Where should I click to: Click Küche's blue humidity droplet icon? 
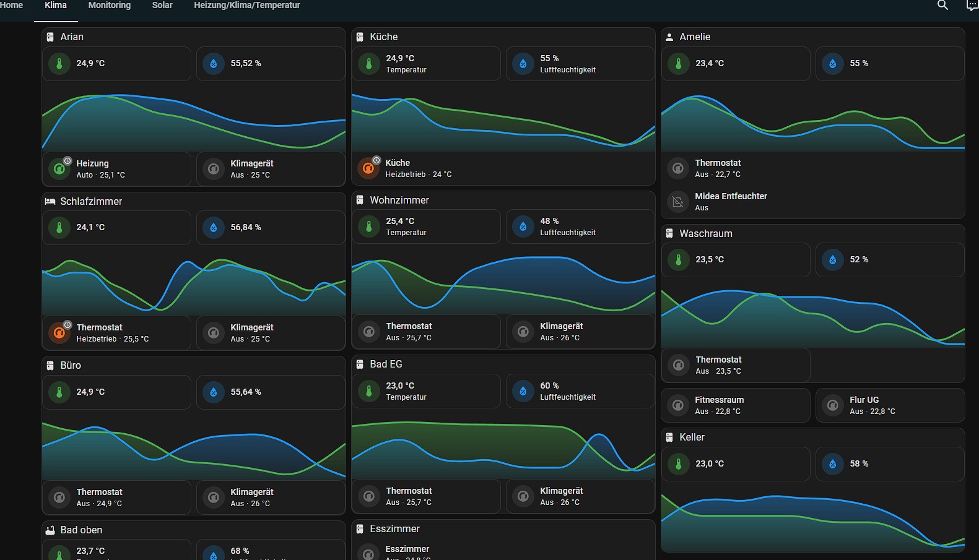click(523, 64)
